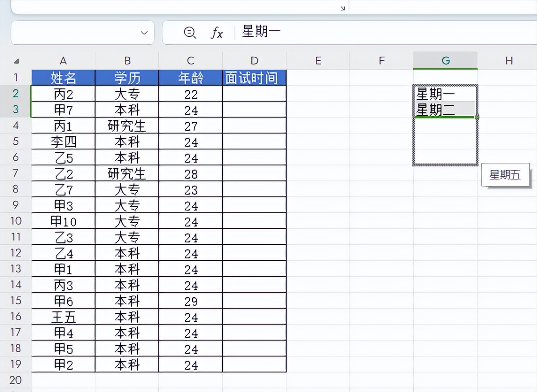Select the name cell 乙5
Viewport: 537px width, 392px height.
tap(63, 158)
